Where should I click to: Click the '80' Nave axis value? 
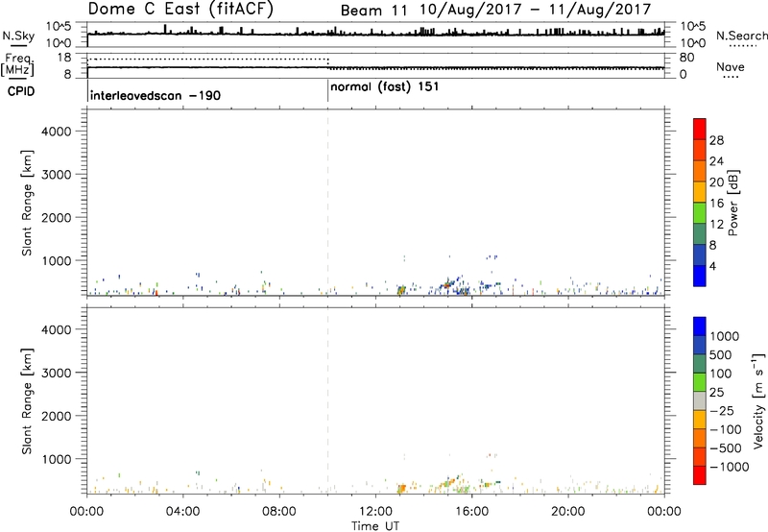(686, 58)
